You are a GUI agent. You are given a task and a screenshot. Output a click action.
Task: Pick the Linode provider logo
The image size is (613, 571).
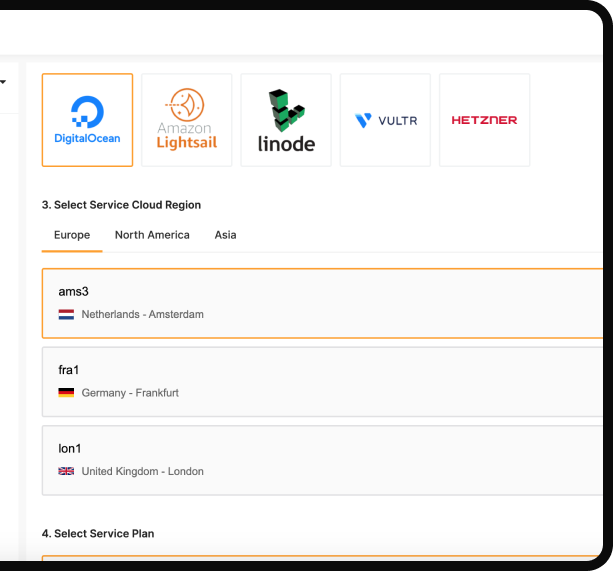click(286, 120)
